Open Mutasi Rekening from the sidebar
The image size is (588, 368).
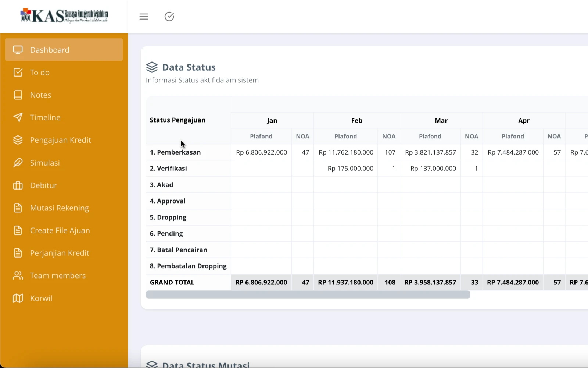(x=64, y=208)
